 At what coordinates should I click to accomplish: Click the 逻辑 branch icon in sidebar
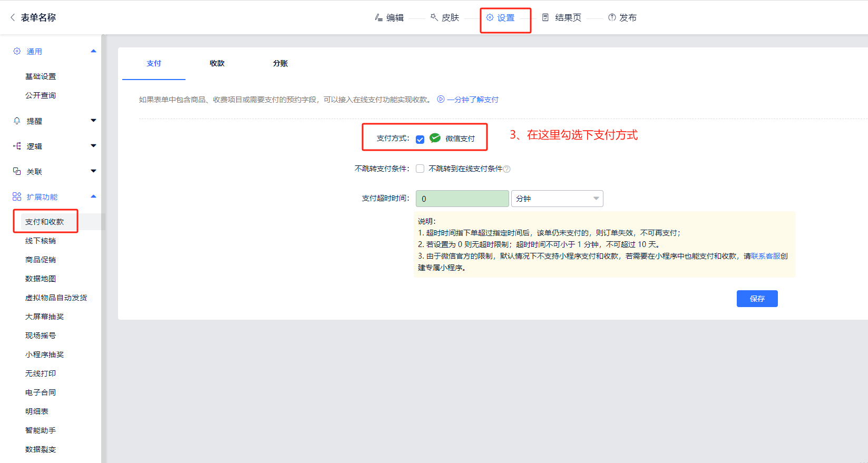(x=17, y=146)
